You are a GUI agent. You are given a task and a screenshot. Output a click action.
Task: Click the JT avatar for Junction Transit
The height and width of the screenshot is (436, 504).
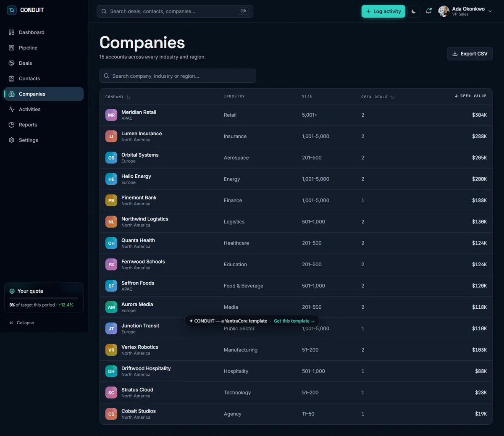[x=111, y=329]
